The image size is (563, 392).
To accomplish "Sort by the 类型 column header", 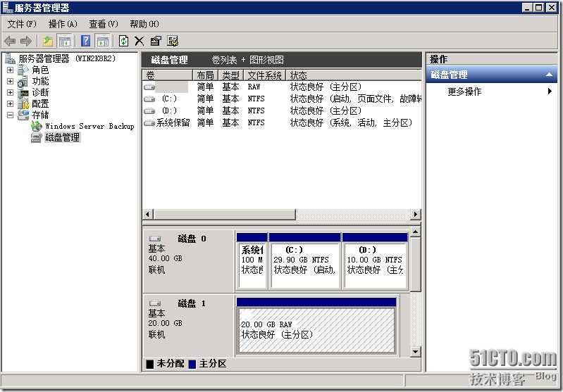I will point(230,75).
